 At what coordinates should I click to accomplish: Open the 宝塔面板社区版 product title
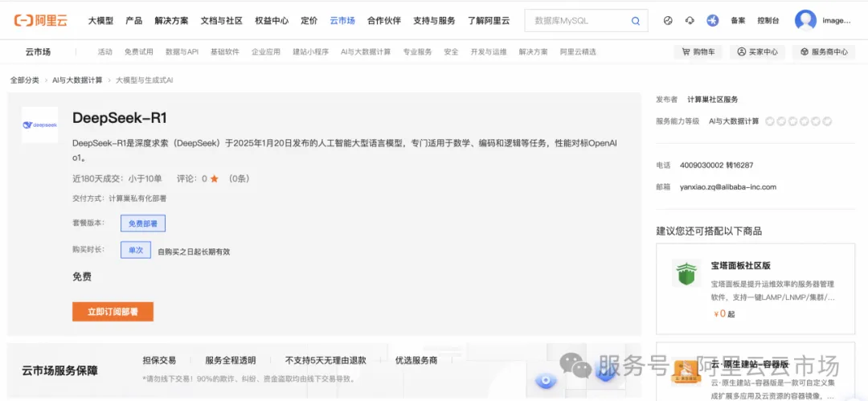pos(741,264)
